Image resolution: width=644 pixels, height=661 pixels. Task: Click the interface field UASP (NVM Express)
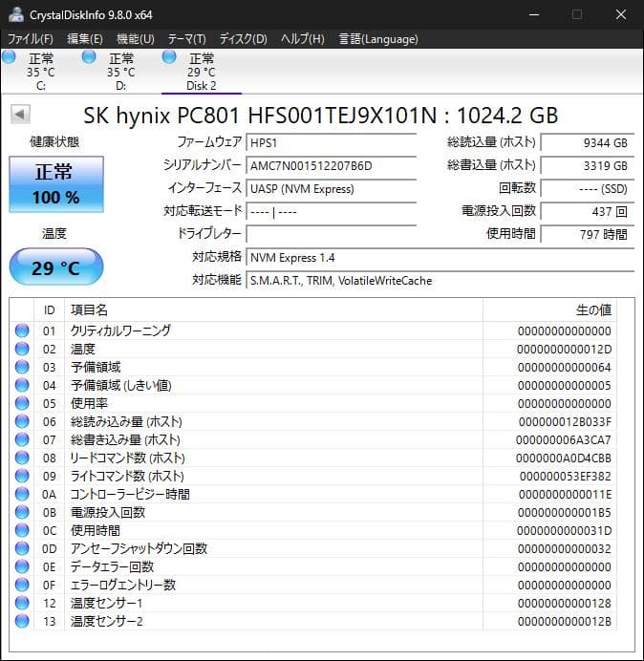[x=331, y=189]
